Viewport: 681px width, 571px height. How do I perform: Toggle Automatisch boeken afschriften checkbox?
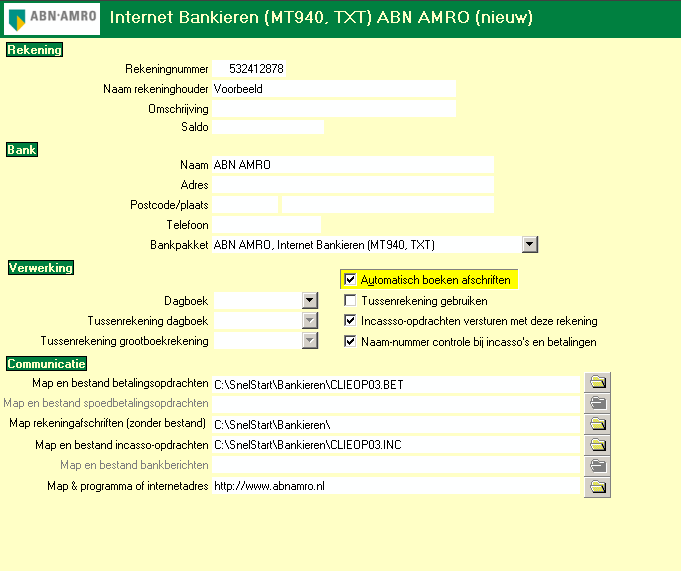[x=350, y=280]
